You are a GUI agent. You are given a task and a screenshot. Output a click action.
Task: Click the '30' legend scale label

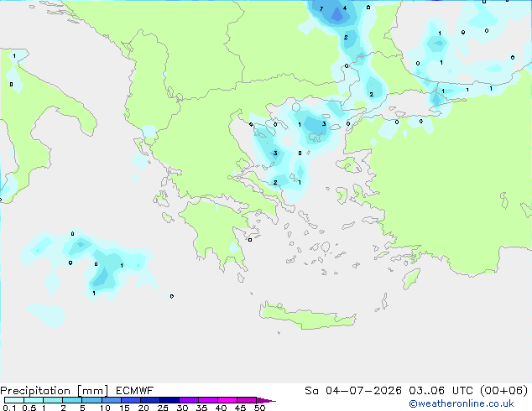(182, 408)
